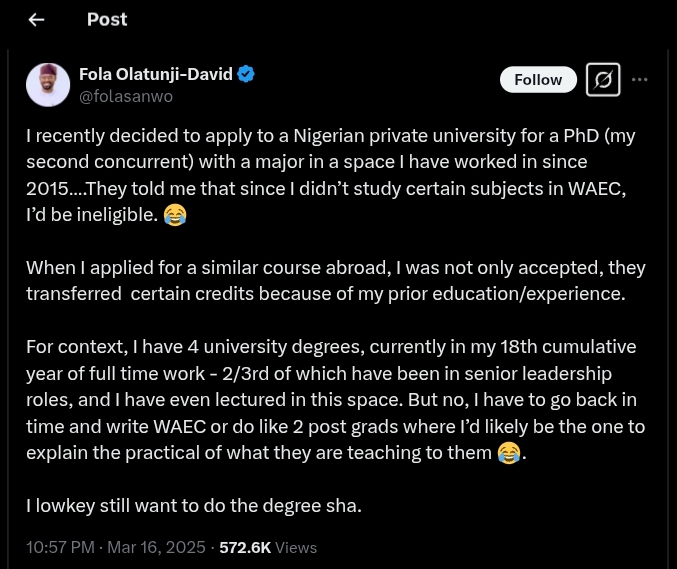Click the line "I lowkey still want"
This screenshot has height=569, width=677.
pyautogui.click(x=193, y=505)
